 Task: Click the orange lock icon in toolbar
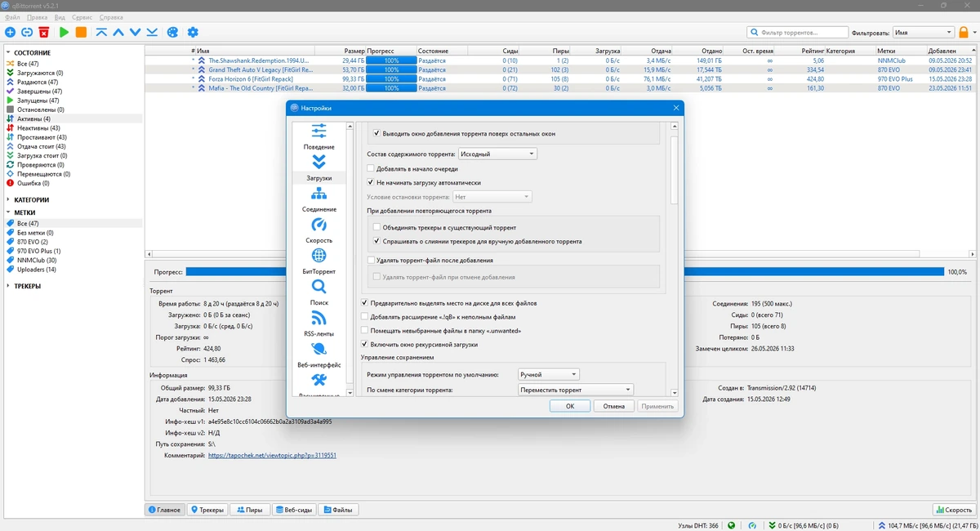(964, 32)
